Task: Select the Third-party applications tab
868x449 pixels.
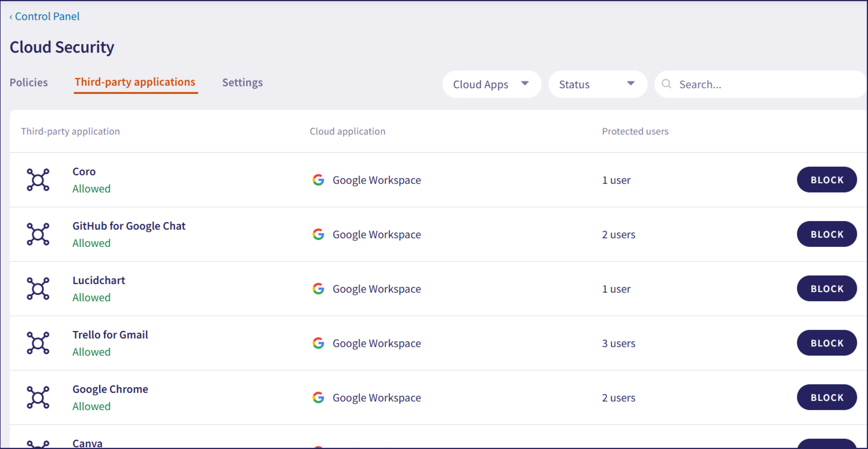Action: pos(135,82)
